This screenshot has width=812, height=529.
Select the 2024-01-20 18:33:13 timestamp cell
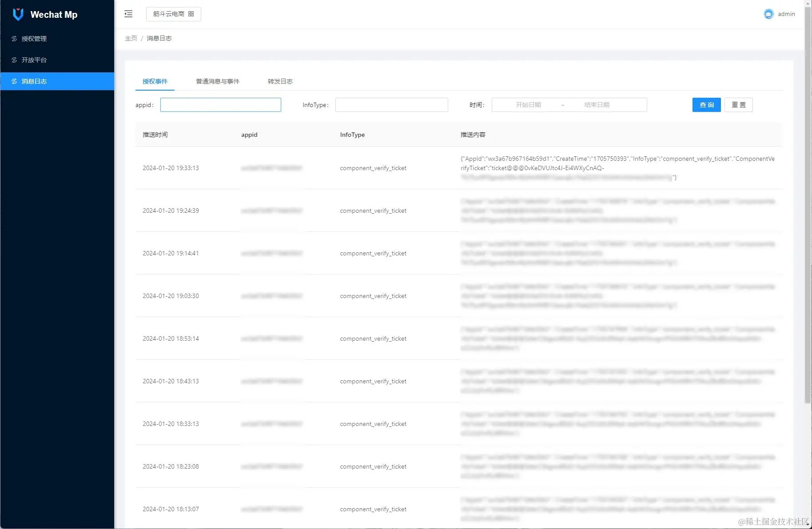click(x=171, y=424)
